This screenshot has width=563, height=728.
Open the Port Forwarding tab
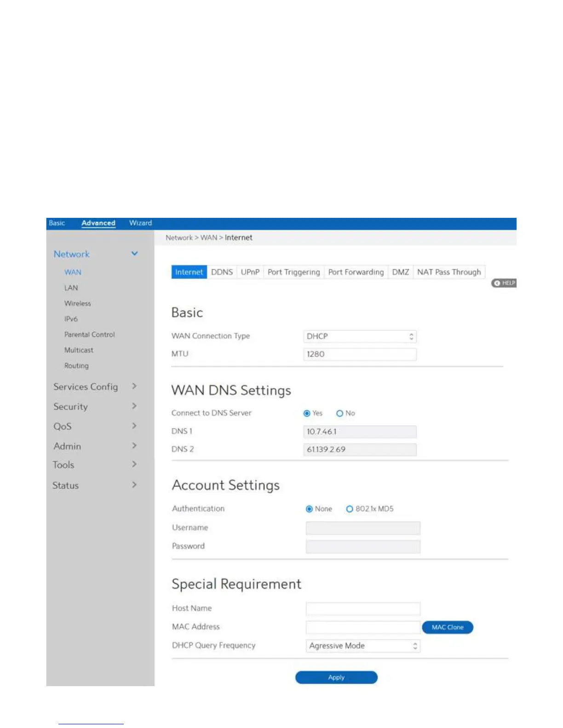pyautogui.click(x=356, y=272)
